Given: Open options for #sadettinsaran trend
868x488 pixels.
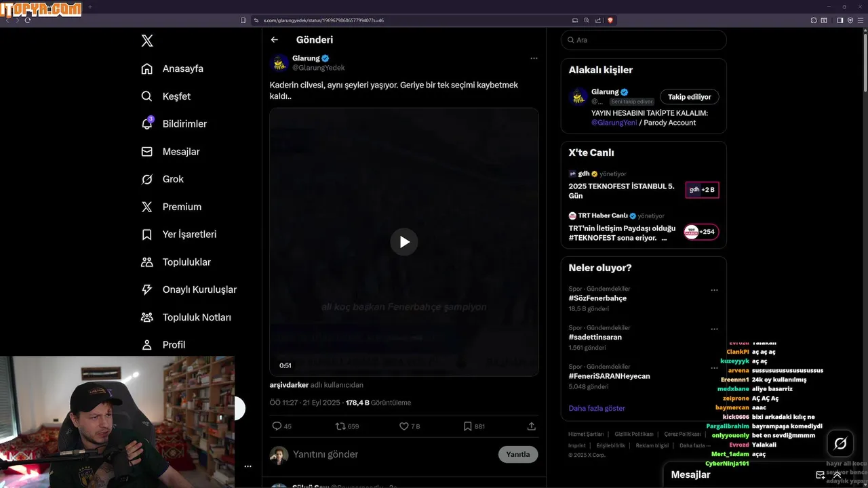Looking at the screenshot, I should [x=714, y=329].
